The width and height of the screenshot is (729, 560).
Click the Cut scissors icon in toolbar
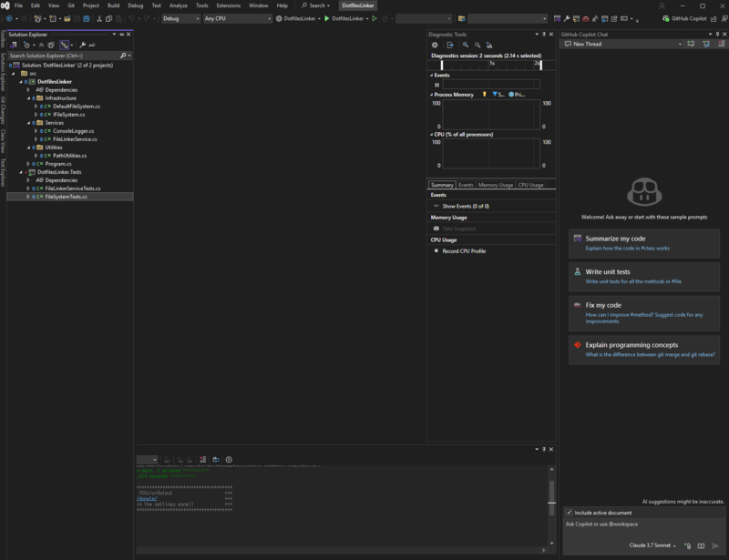[99, 18]
